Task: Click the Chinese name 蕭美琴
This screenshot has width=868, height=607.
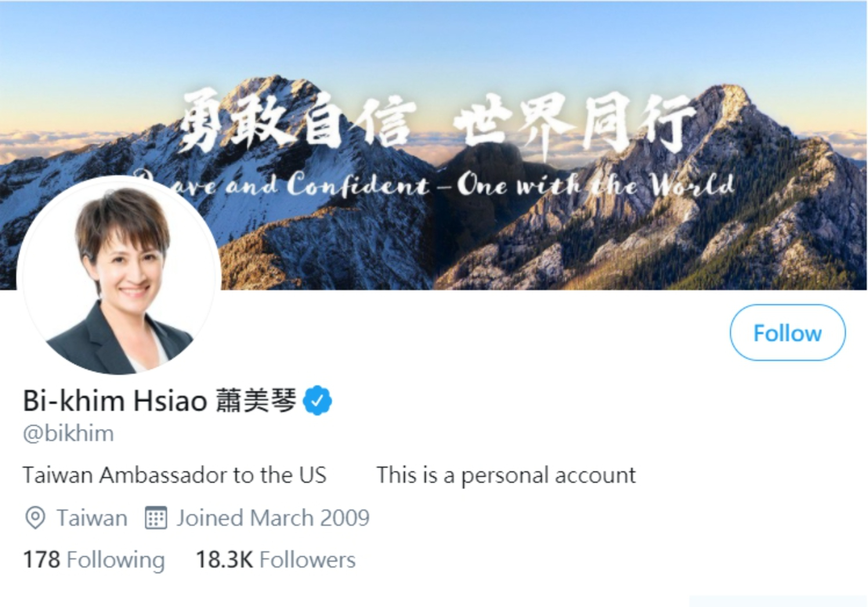Action: tap(256, 400)
